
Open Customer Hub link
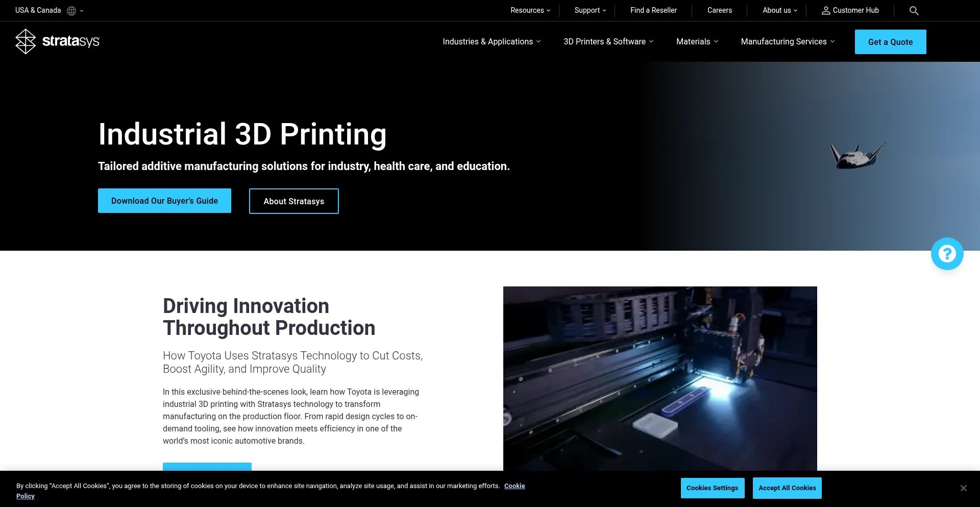point(855,10)
